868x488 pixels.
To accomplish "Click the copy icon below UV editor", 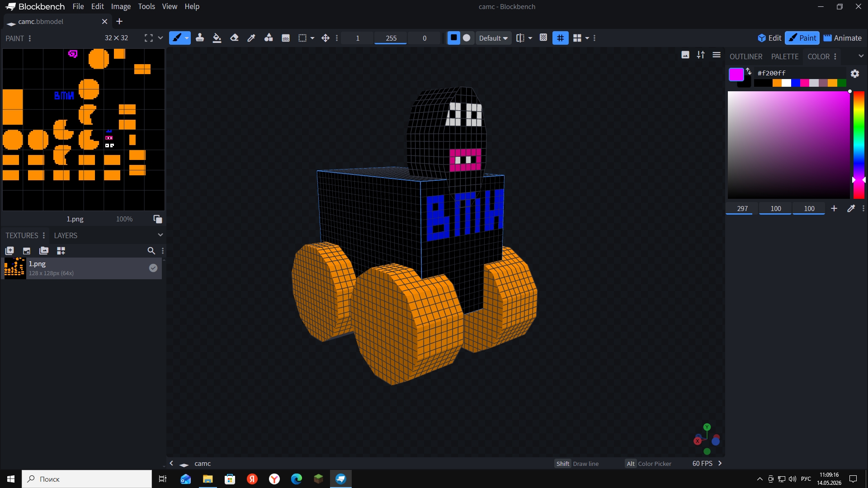I will (157, 219).
